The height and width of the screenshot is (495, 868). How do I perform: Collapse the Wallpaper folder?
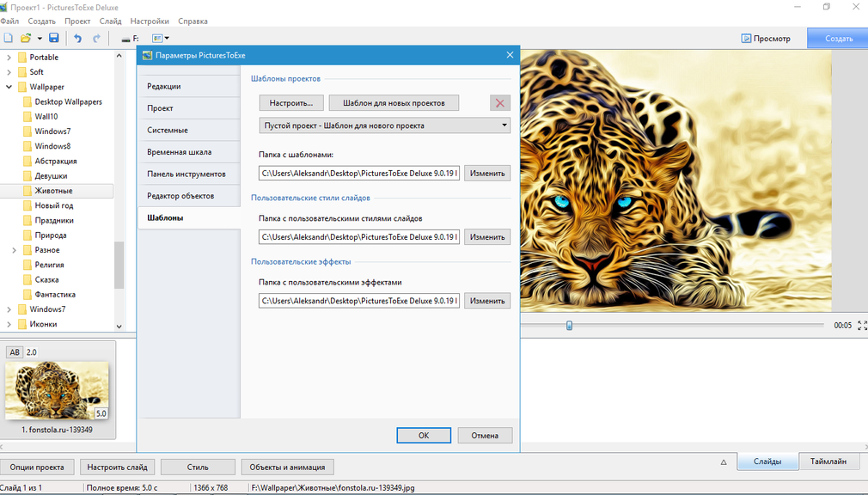coord(9,87)
